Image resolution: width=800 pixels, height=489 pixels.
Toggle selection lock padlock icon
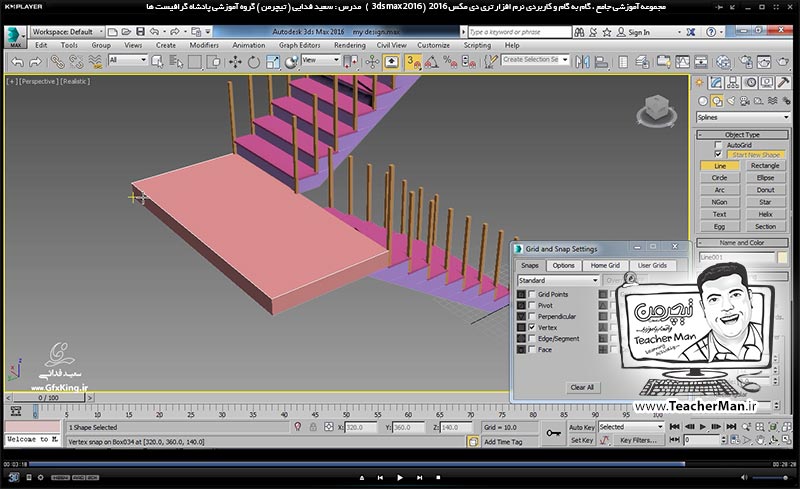(313, 427)
